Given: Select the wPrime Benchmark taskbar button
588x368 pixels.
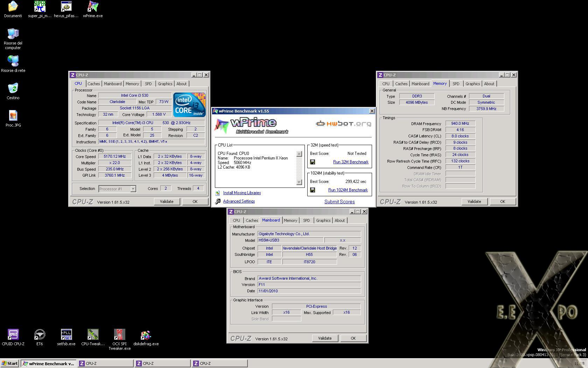Looking at the screenshot, I should tap(48, 363).
